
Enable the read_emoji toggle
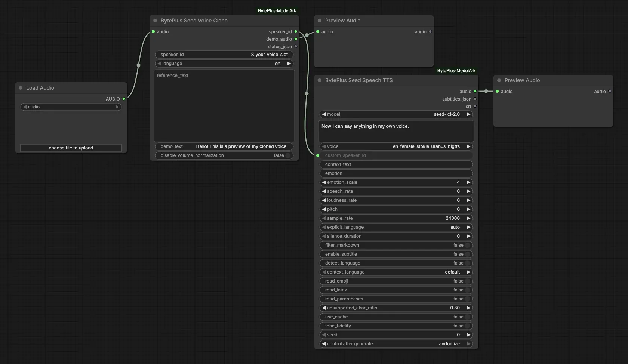[468, 281]
